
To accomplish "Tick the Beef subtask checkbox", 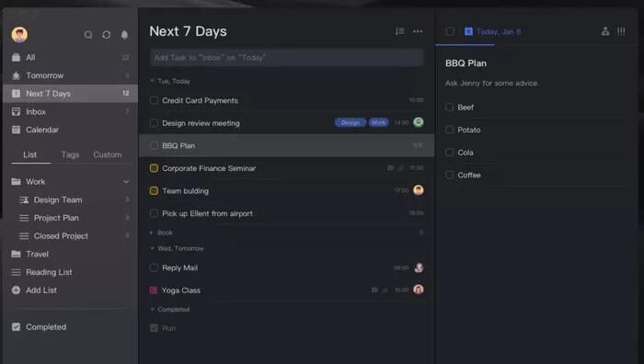I will pyautogui.click(x=449, y=108).
